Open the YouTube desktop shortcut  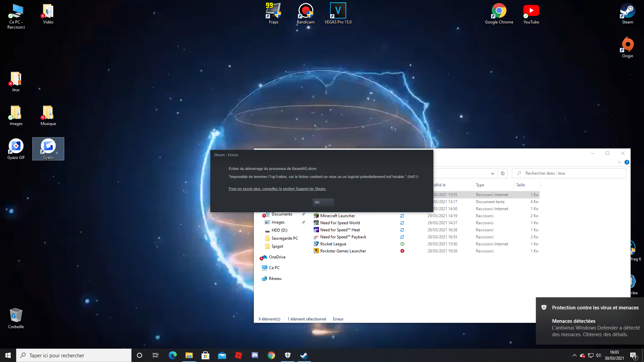click(x=531, y=14)
